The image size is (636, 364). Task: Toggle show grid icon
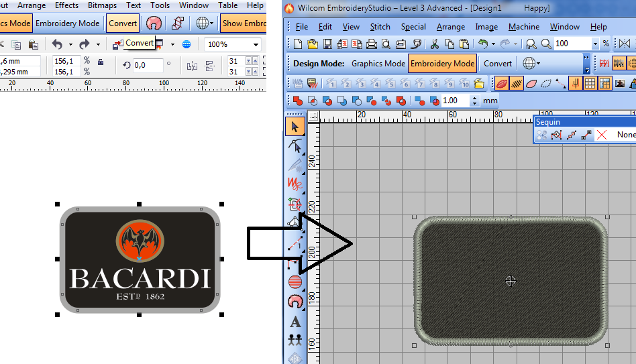(590, 84)
